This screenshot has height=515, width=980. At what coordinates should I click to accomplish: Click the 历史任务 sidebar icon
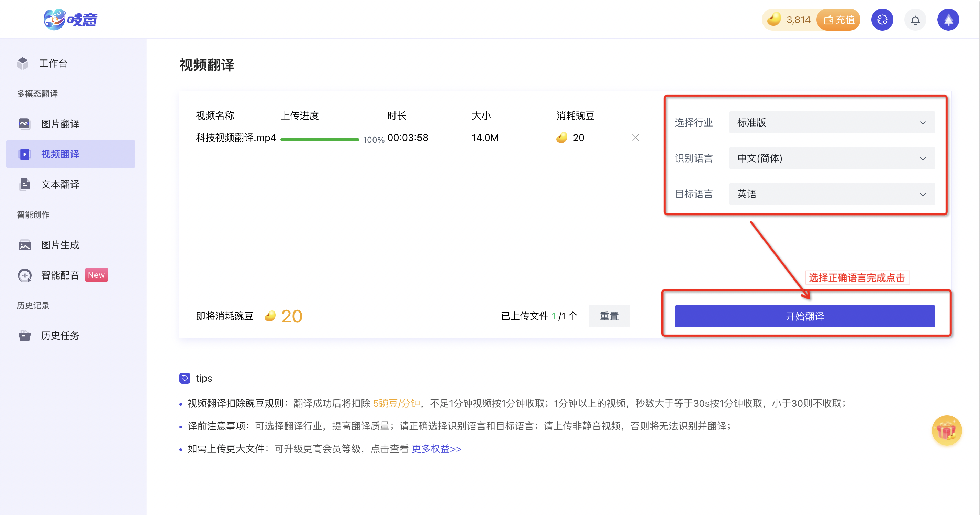click(x=25, y=335)
